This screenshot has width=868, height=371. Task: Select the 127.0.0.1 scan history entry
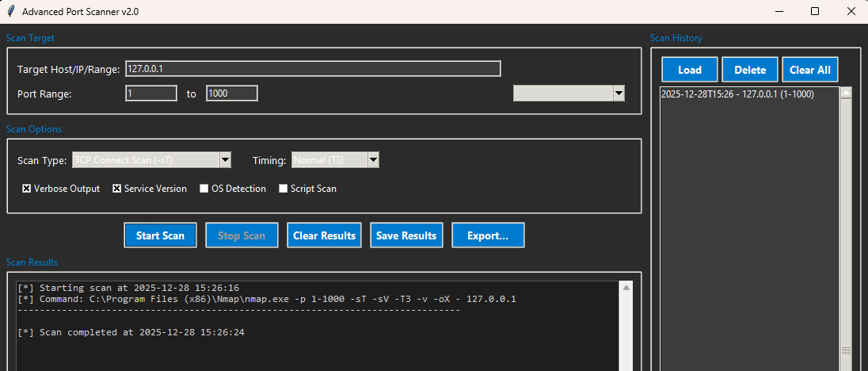click(x=737, y=94)
